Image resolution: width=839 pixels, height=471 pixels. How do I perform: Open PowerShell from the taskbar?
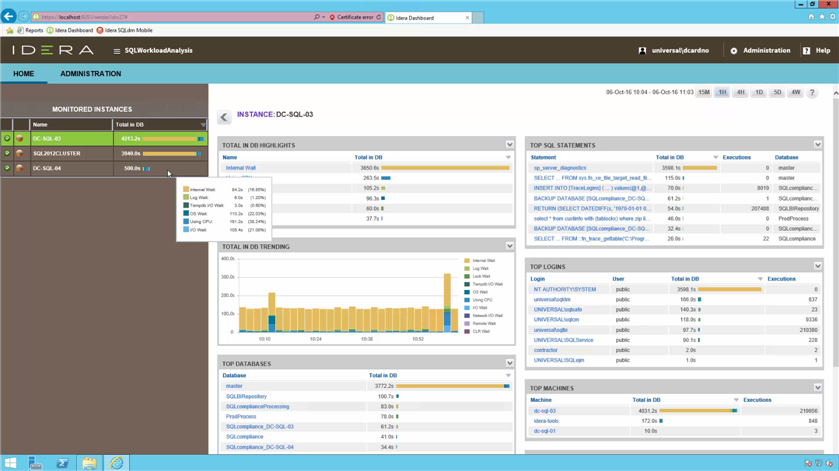click(x=62, y=463)
